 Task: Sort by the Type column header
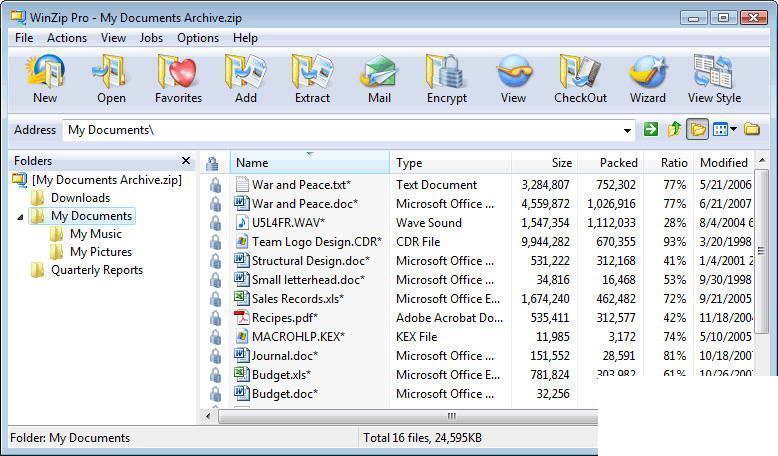tap(451, 163)
